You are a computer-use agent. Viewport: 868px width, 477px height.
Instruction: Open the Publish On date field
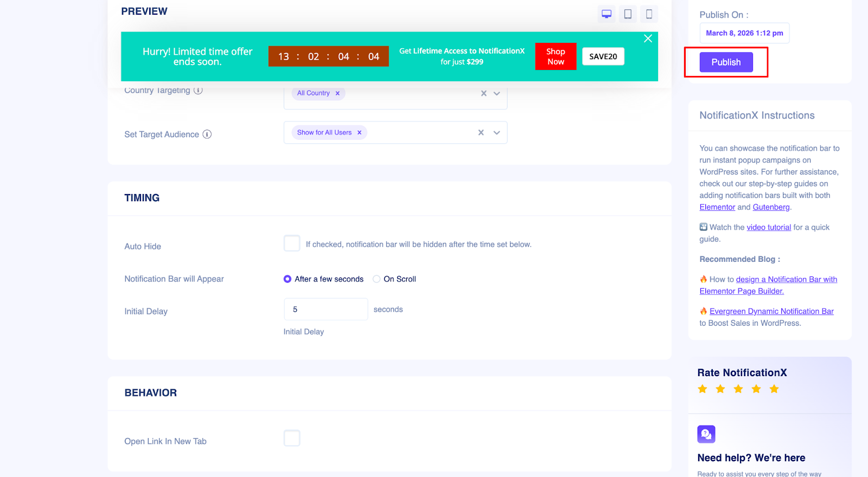point(744,33)
